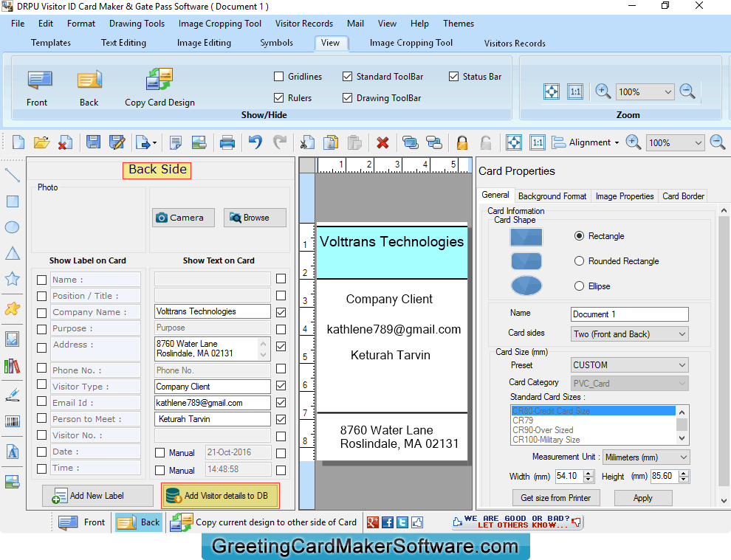Image resolution: width=731 pixels, height=560 pixels.
Task: Open Card sides dropdown
Action: pos(630,334)
